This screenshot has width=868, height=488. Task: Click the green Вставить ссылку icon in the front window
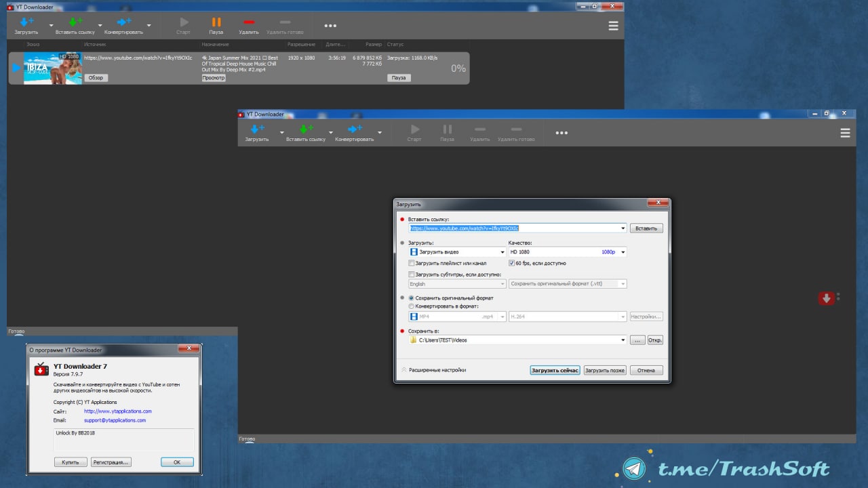(306, 129)
